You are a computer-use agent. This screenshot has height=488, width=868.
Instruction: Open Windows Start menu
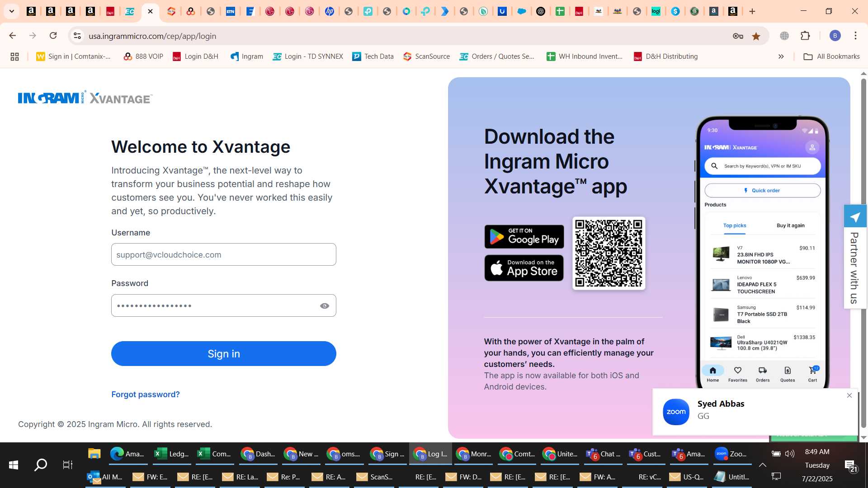tap(14, 465)
